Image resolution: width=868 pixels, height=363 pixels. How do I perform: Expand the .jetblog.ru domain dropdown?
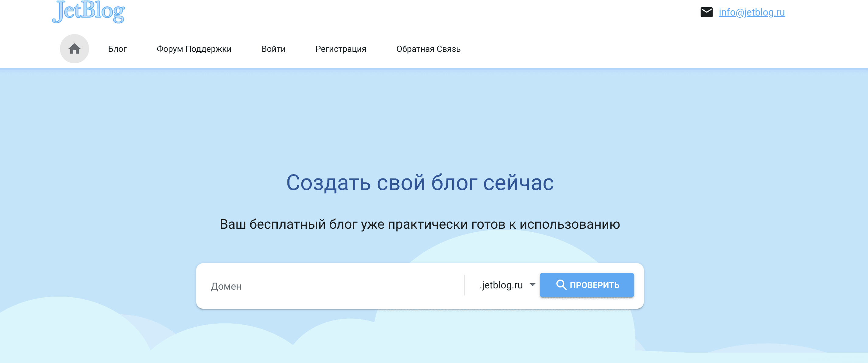pos(507,285)
